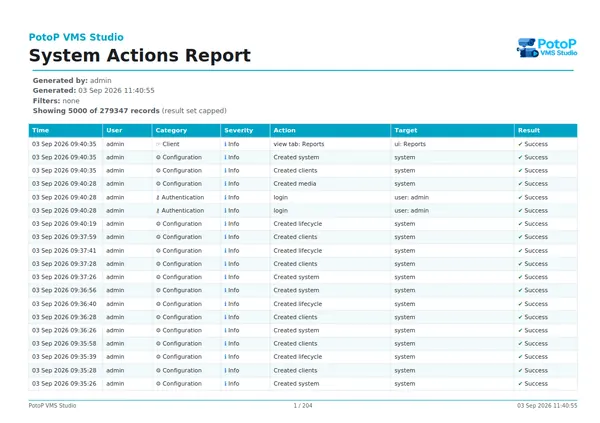Click the Showing 5000 of 279347 records text

(x=96, y=111)
